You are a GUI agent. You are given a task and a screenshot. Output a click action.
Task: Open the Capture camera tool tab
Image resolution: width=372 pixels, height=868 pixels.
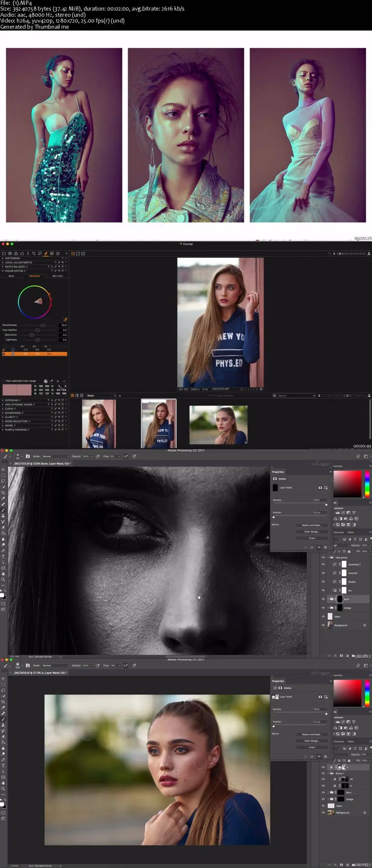10,253
